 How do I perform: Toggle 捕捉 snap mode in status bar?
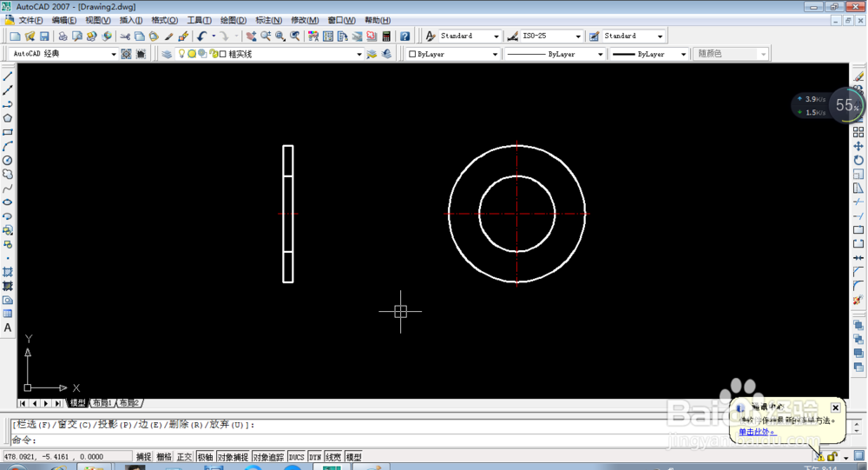143,457
